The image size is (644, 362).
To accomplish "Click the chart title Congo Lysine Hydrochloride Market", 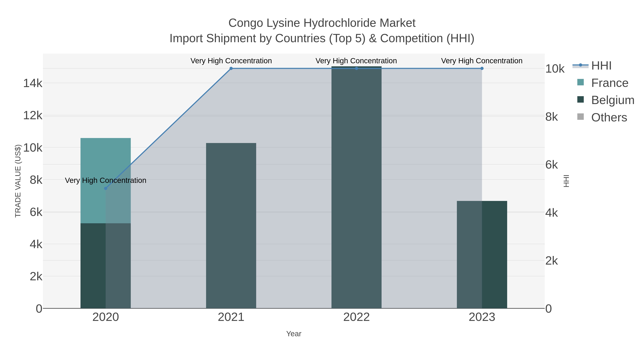I will pos(322,23).
